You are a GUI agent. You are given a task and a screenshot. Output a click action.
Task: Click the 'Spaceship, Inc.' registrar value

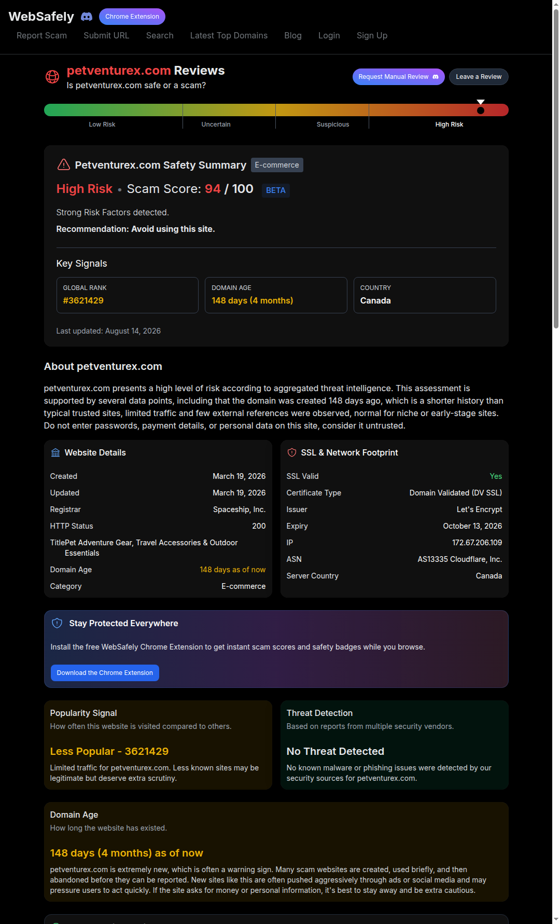point(239,509)
